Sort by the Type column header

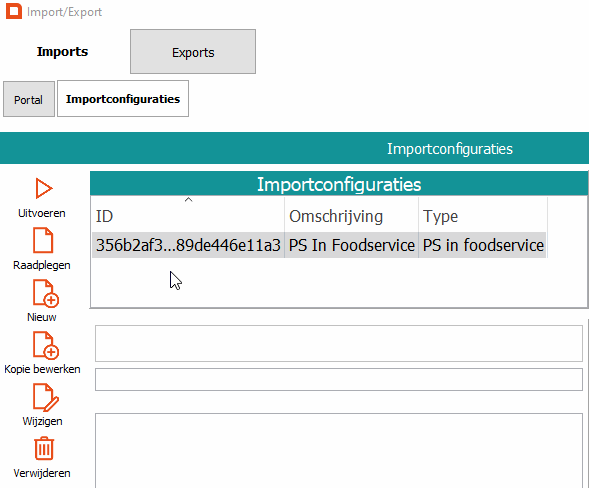pos(483,216)
